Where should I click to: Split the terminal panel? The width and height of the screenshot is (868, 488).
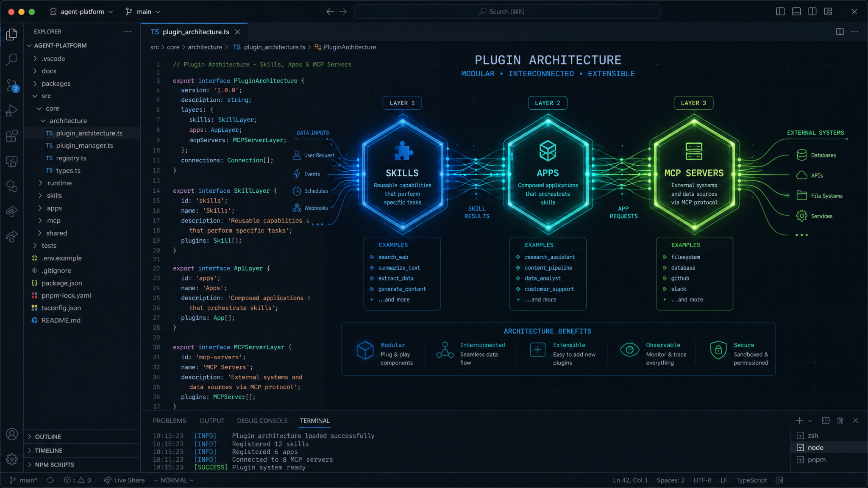(x=826, y=421)
